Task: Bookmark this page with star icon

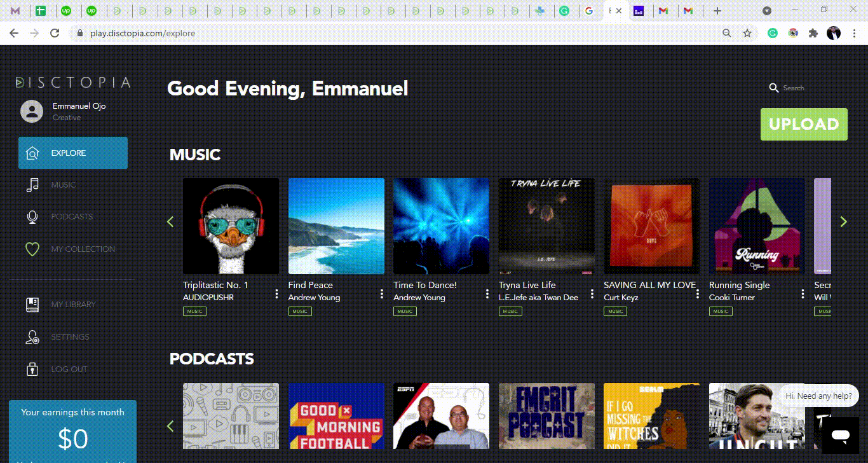Action: [x=748, y=33]
